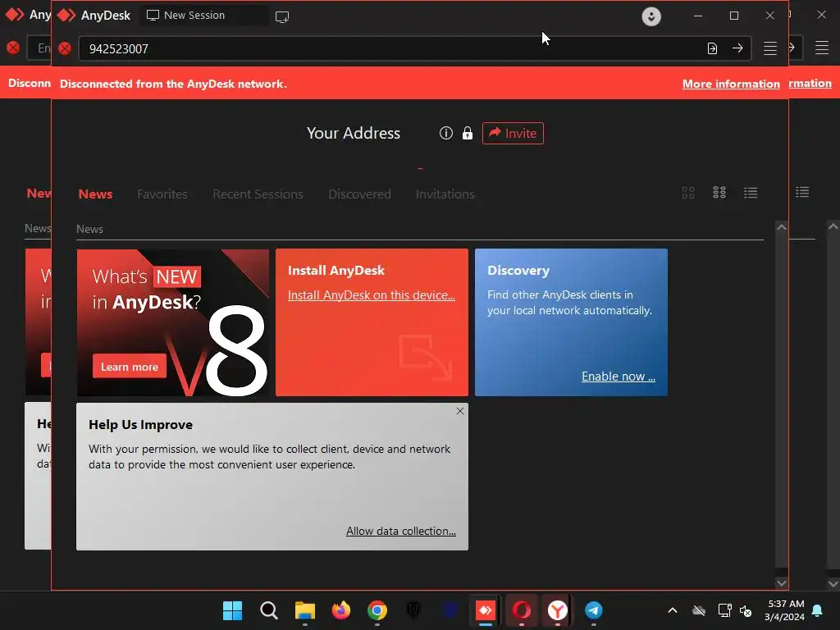Open the Windows Start menu
This screenshot has height=630, width=840.
point(232,610)
